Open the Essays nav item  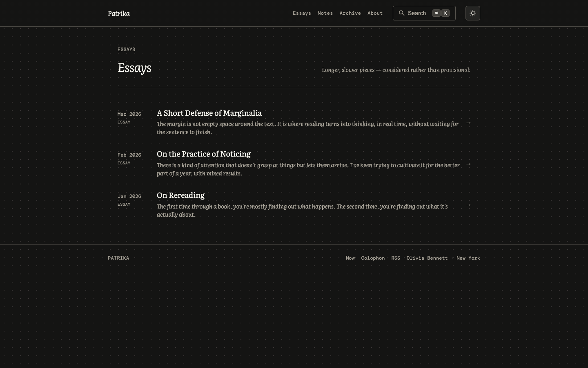[x=302, y=13]
